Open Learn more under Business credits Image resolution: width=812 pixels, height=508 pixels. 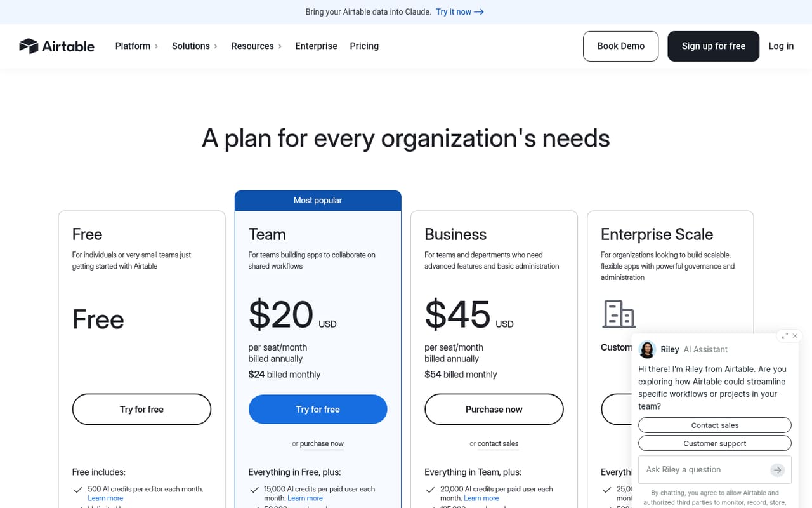pyautogui.click(x=481, y=498)
